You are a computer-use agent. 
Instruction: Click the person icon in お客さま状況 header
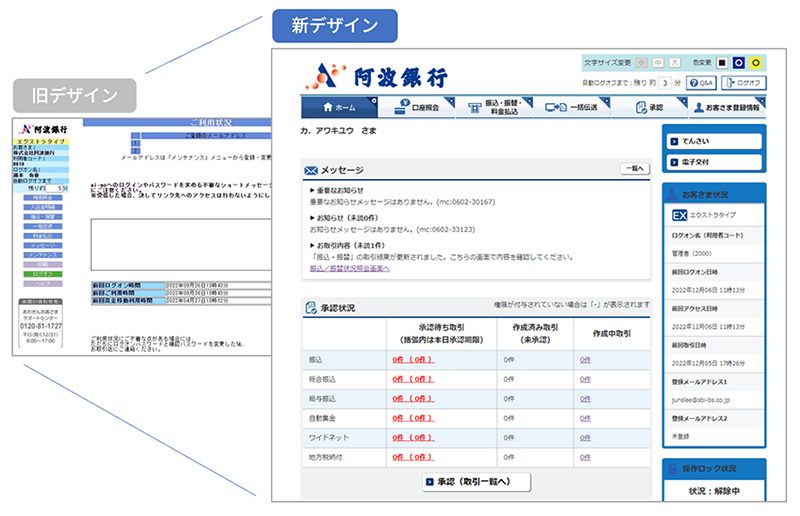pyautogui.click(x=672, y=194)
